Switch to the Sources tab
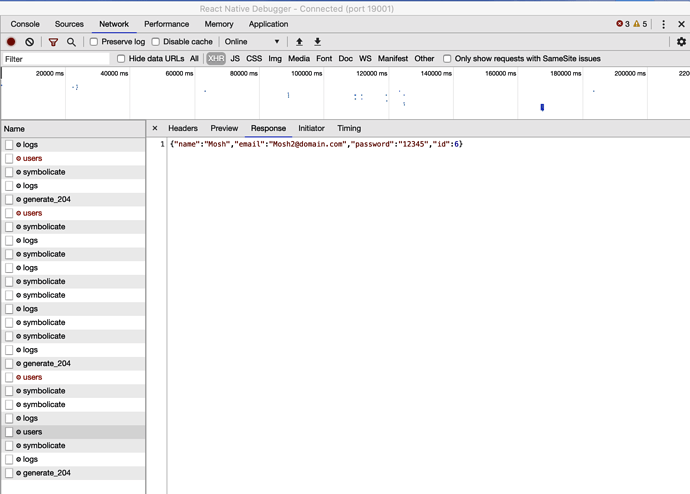 pyautogui.click(x=69, y=24)
